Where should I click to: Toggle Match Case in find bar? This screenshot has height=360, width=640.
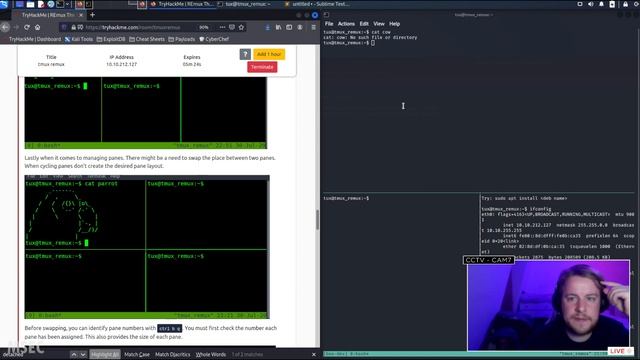[x=137, y=354]
